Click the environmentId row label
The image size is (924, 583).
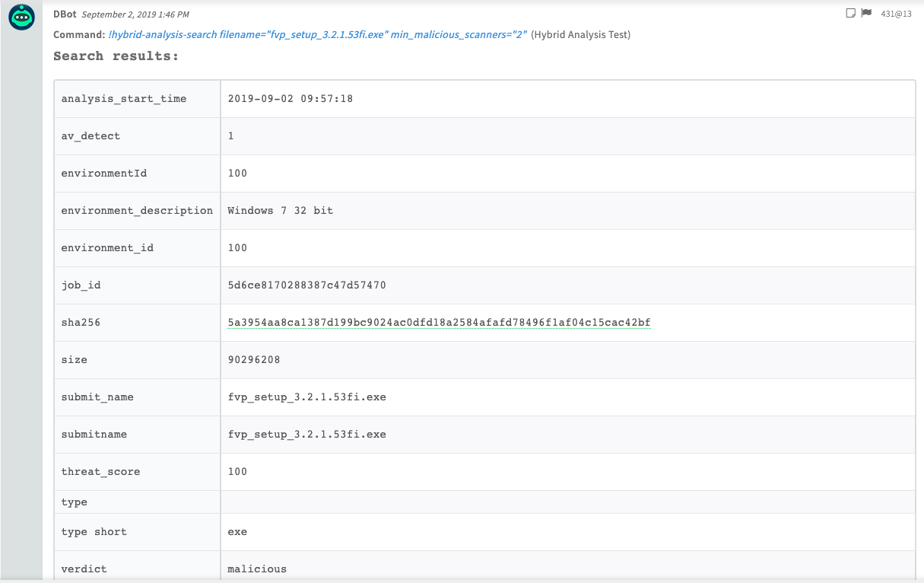click(103, 174)
